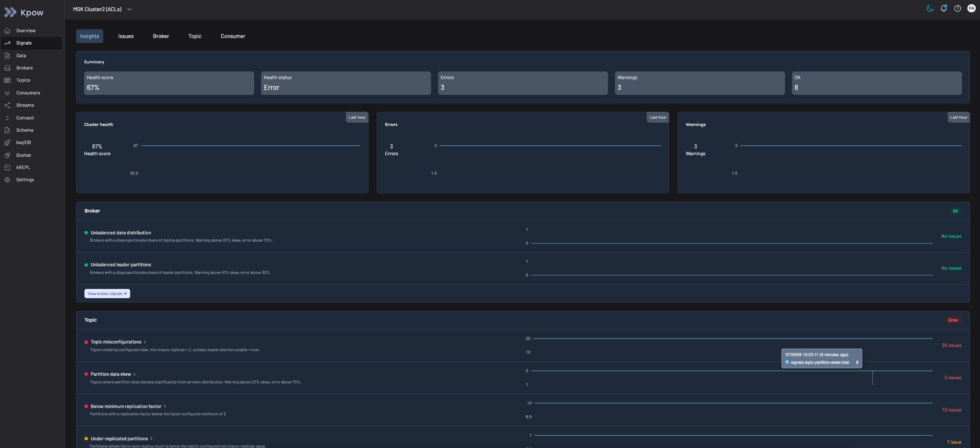Open Below minimum replication factor link

126,407
